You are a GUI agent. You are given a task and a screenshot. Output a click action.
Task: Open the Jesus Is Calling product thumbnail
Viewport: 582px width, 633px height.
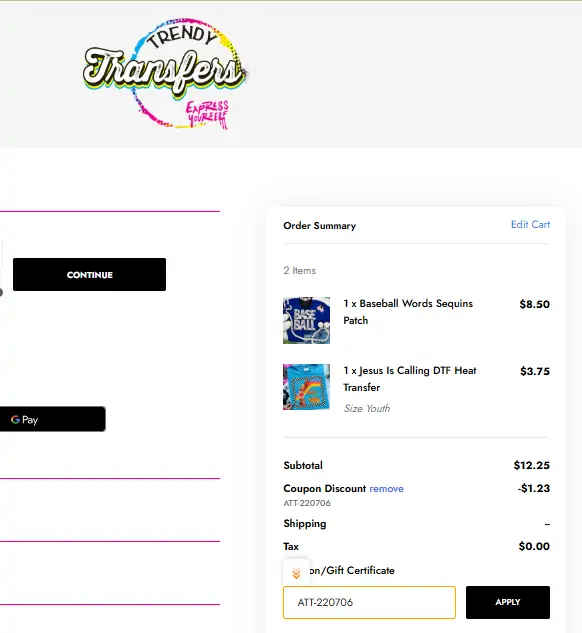[306, 387]
